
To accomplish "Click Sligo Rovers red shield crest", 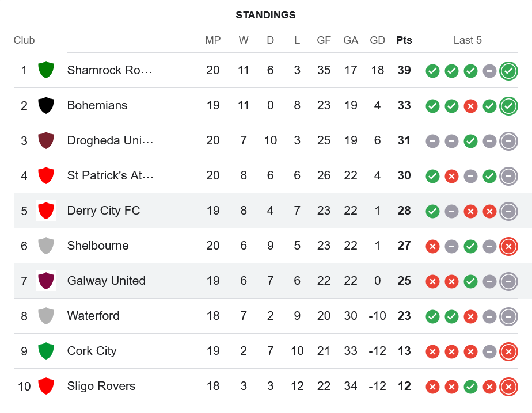I will tap(46, 386).
